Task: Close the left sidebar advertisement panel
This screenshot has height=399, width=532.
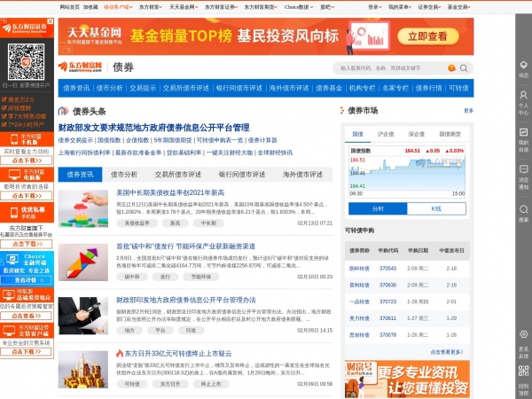Action: click(51, 21)
